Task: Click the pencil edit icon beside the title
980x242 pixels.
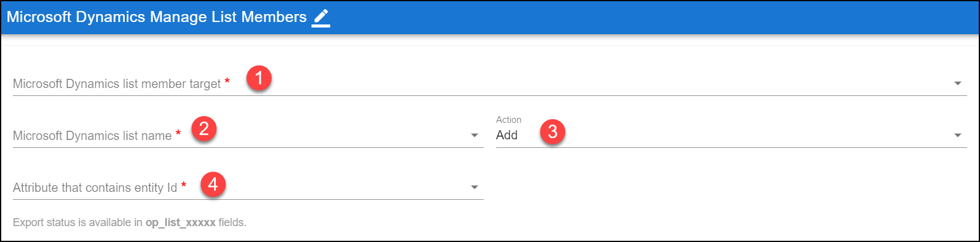Action: 321,18
